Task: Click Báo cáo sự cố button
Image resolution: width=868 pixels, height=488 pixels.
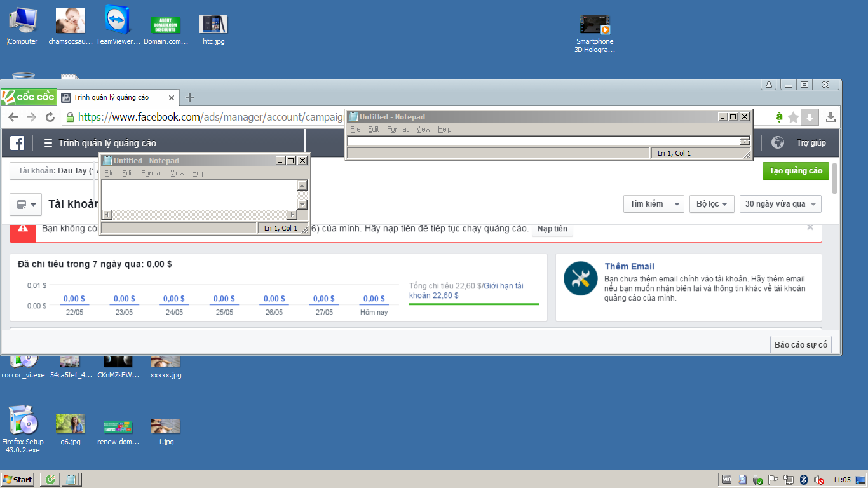Action: (801, 345)
